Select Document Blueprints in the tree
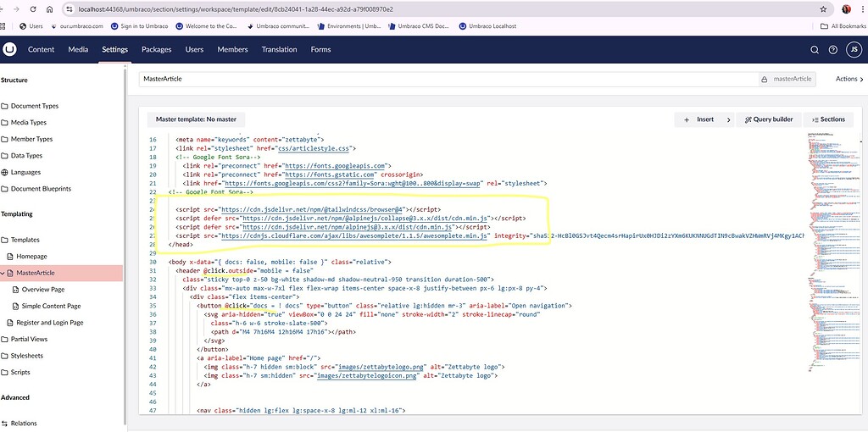 click(x=41, y=189)
